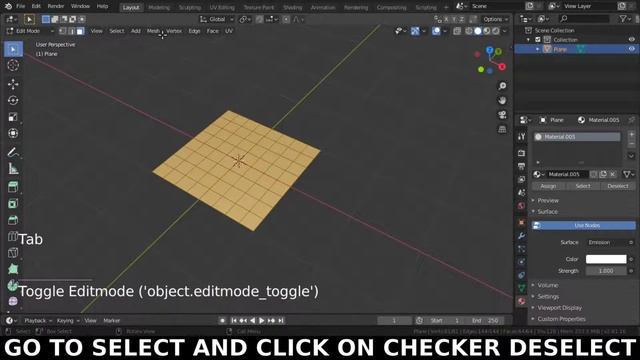This screenshot has height=360, width=640.
Task: Click the zoom viewport magnifier icon
Action: (502, 86)
